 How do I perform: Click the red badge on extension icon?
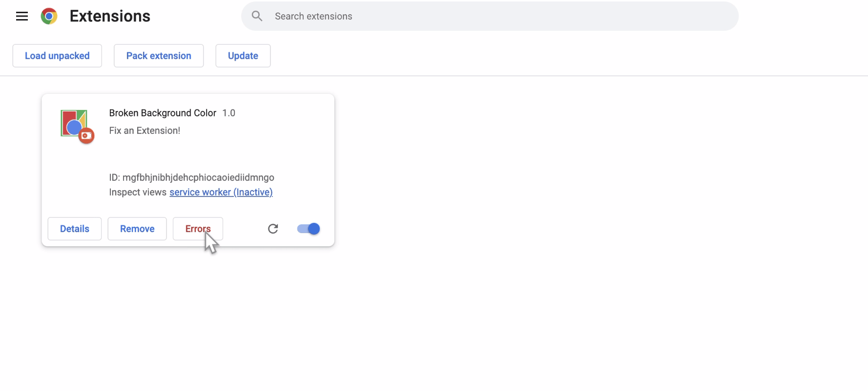tap(86, 136)
